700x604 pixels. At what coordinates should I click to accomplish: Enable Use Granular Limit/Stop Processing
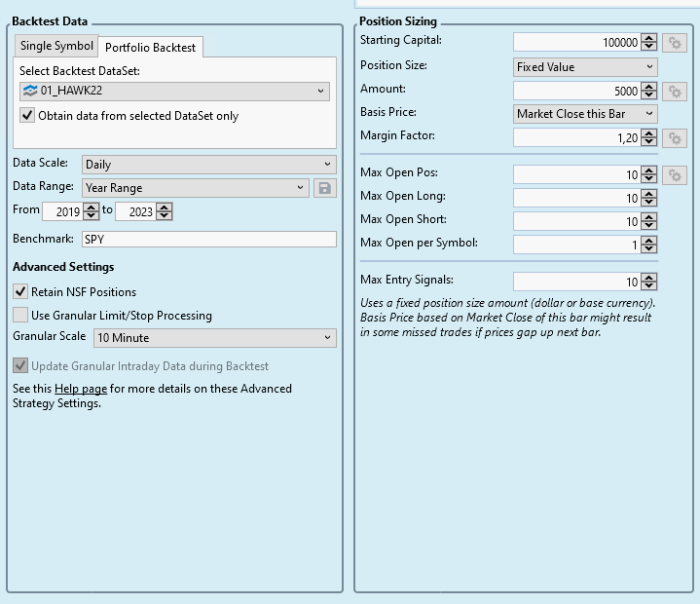(20, 315)
